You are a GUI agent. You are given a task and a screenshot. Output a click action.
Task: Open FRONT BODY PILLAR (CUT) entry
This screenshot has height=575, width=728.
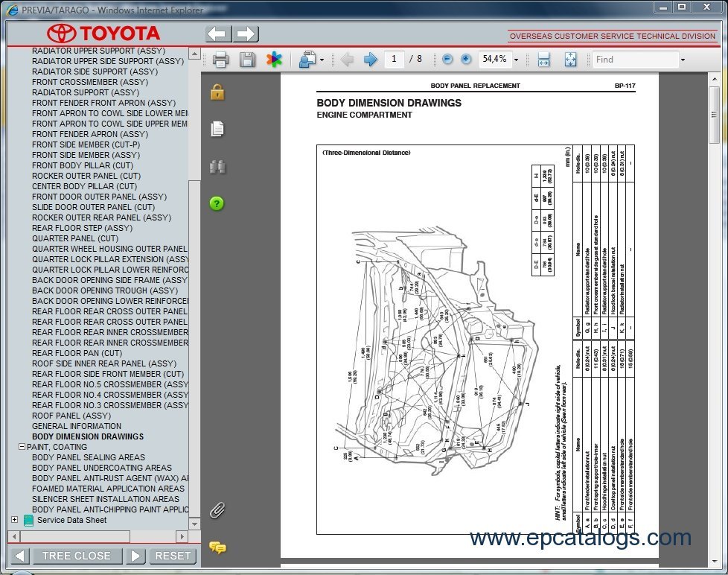[83, 165]
